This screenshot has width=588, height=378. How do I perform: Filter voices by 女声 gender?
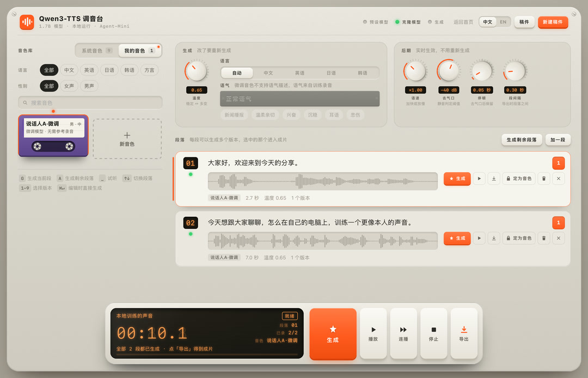coord(69,86)
